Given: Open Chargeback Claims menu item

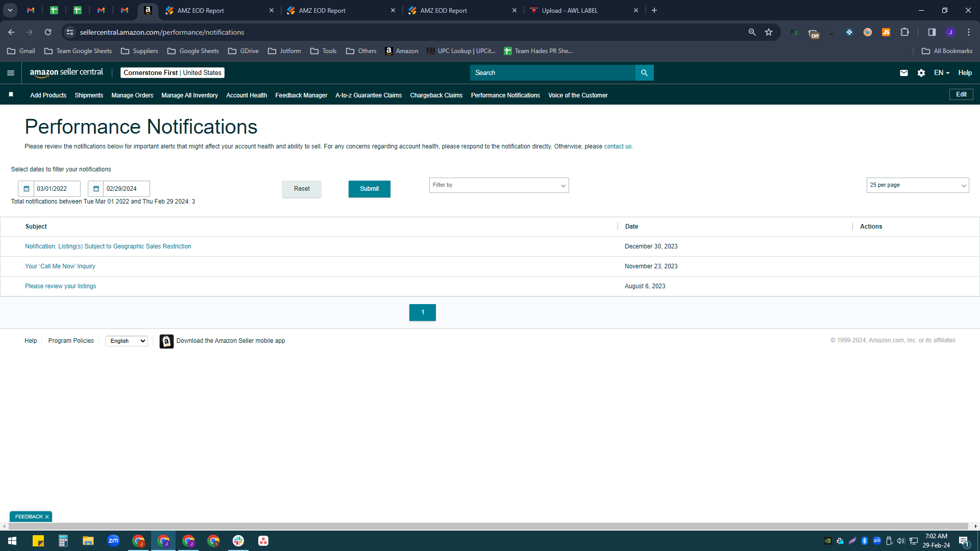Looking at the screenshot, I should pos(436,95).
